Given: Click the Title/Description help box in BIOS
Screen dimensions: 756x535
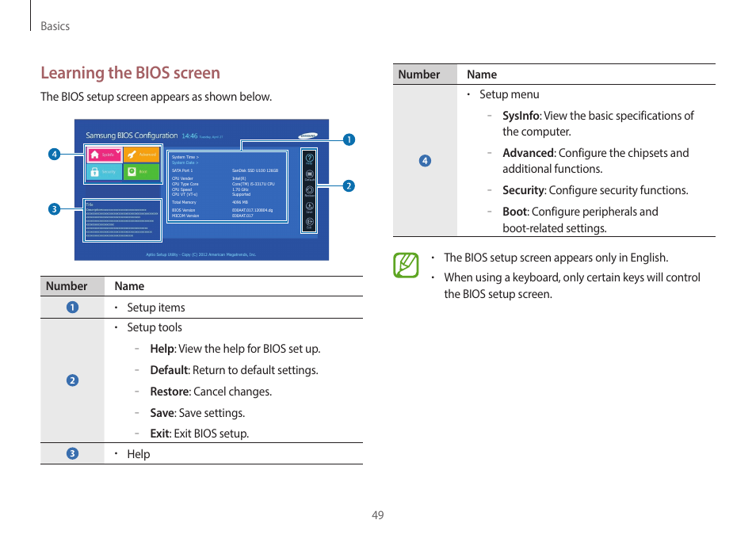Looking at the screenshot, I should (123, 220).
